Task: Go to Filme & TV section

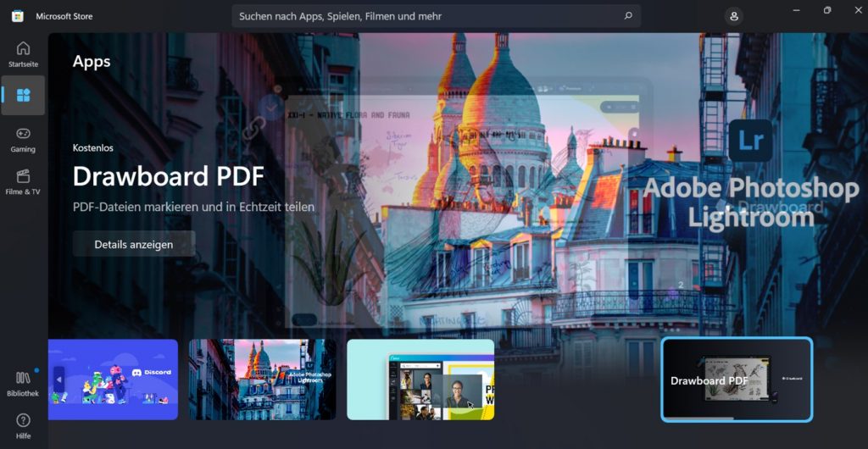Action: [x=23, y=182]
